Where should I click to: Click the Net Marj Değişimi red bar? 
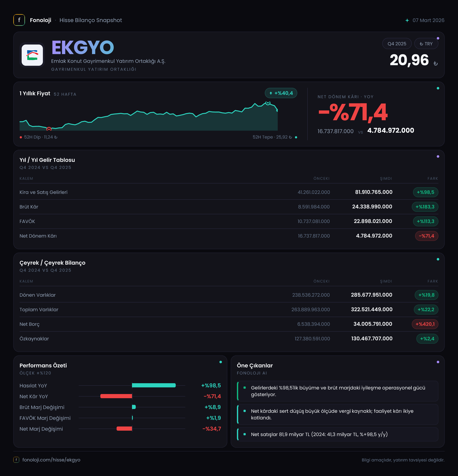tap(124, 429)
